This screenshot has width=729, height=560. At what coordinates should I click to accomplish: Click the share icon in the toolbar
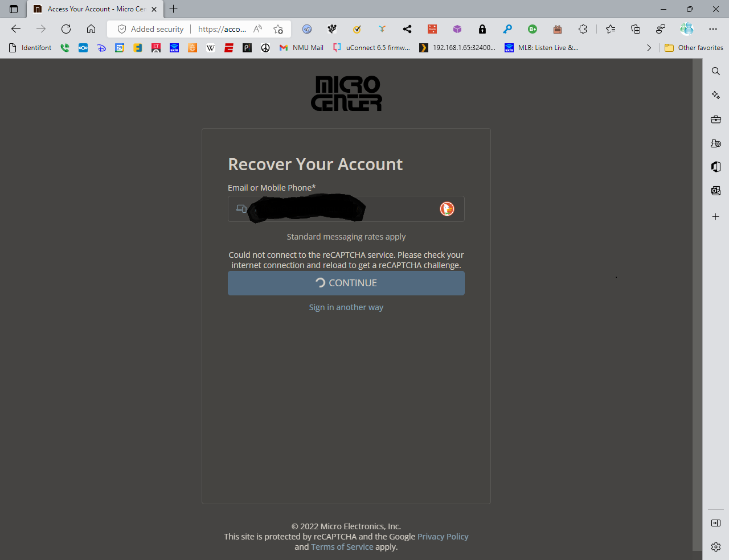point(407,29)
